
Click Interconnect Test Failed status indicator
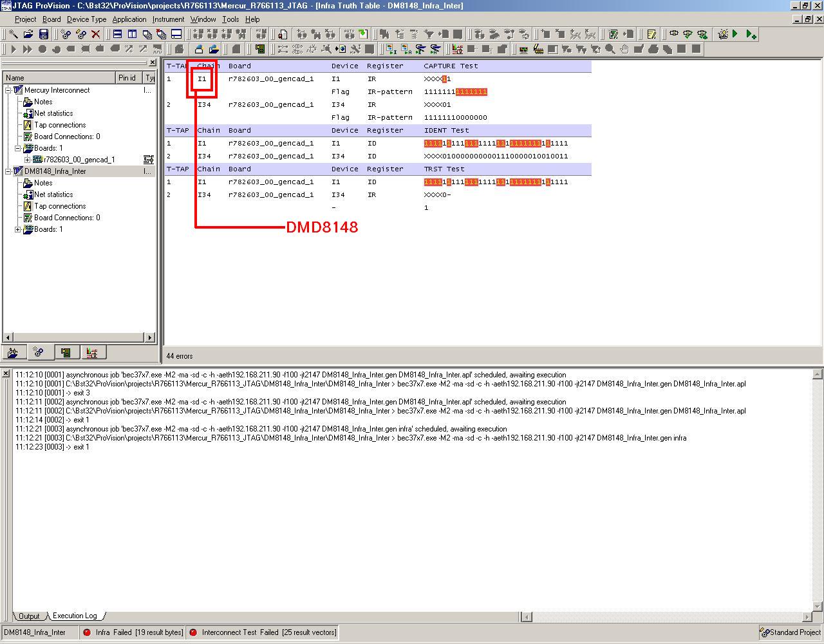[x=263, y=632]
